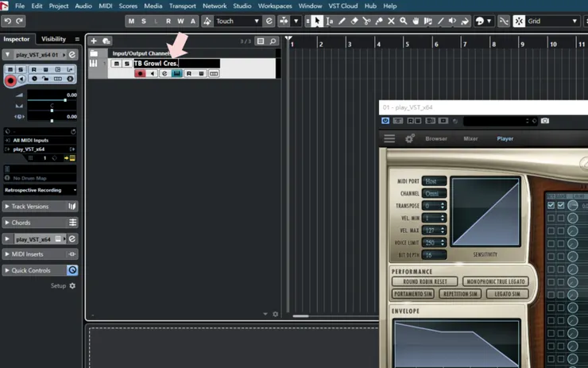This screenshot has height=368, width=588.
Task: Select the Mute X tool
Action: point(391,21)
